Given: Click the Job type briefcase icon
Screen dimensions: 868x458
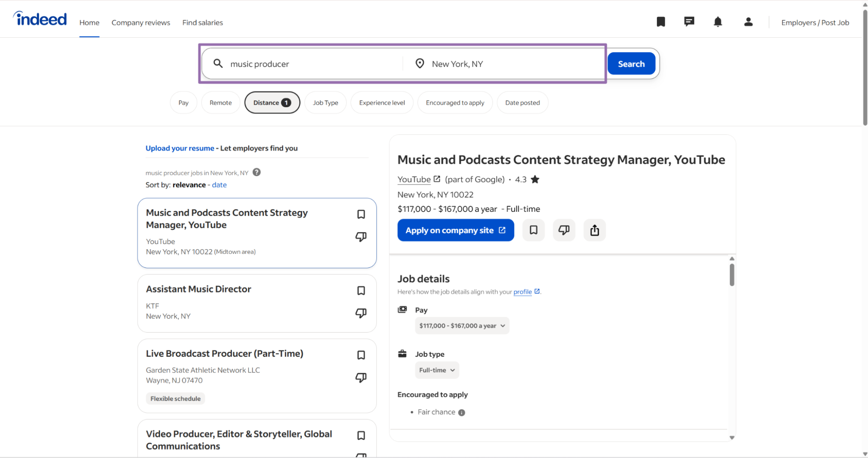Looking at the screenshot, I should point(403,354).
